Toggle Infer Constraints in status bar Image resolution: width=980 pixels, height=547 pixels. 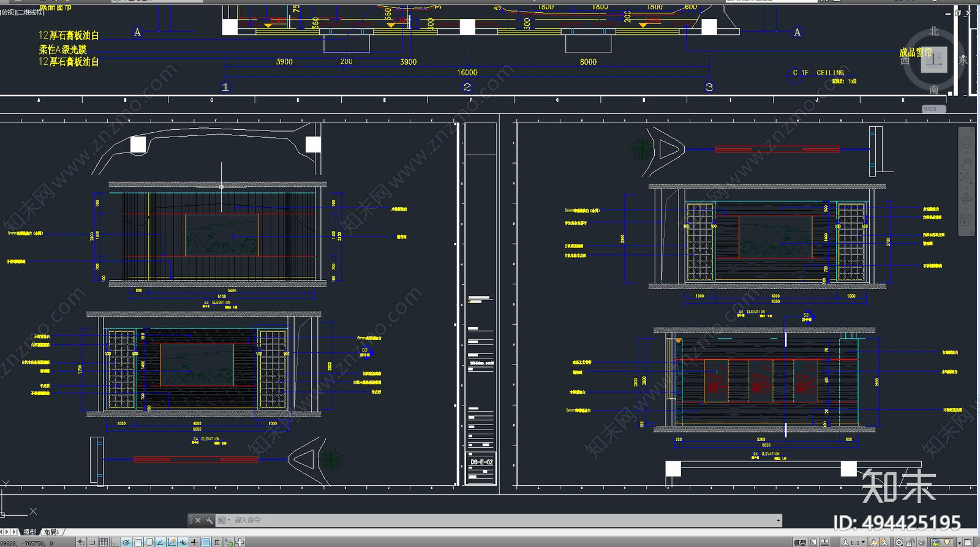[x=80, y=542]
